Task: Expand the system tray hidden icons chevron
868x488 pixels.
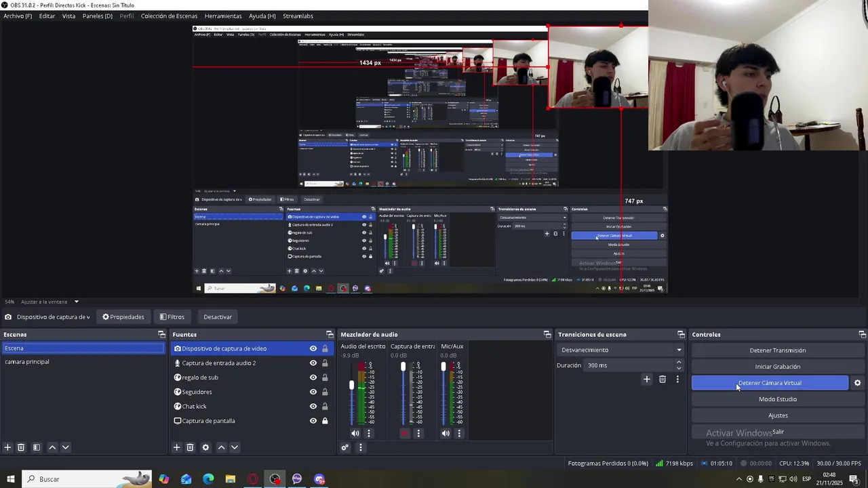Action: click(x=739, y=479)
